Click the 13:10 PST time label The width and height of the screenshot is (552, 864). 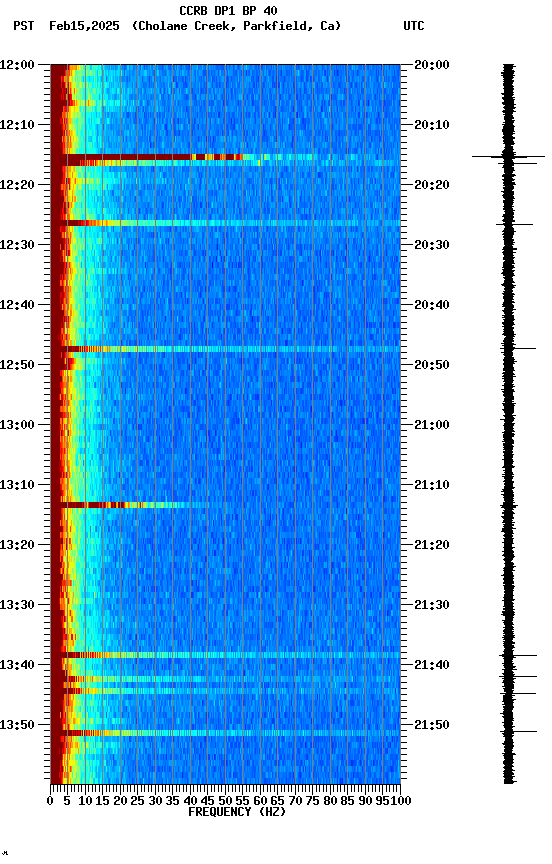[x=17, y=485]
